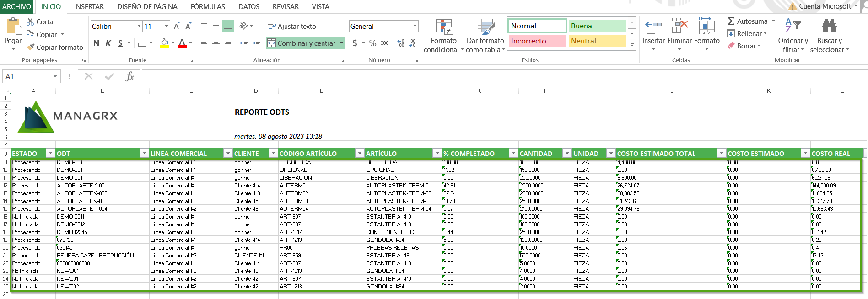The width and height of the screenshot is (868, 299).
Task: Click the Copiar formato paintbrush
Action: coord(31,47)
